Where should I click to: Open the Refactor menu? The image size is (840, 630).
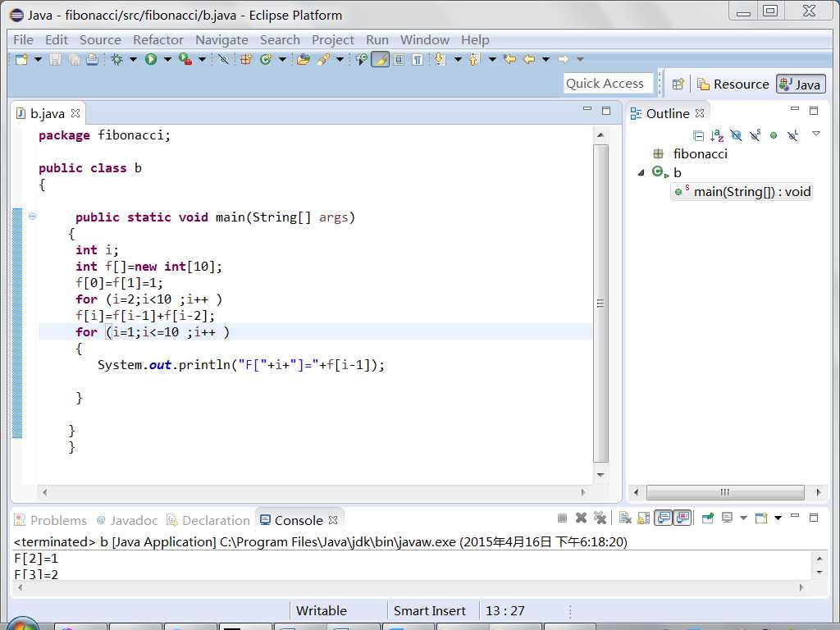tap(158, 40)
